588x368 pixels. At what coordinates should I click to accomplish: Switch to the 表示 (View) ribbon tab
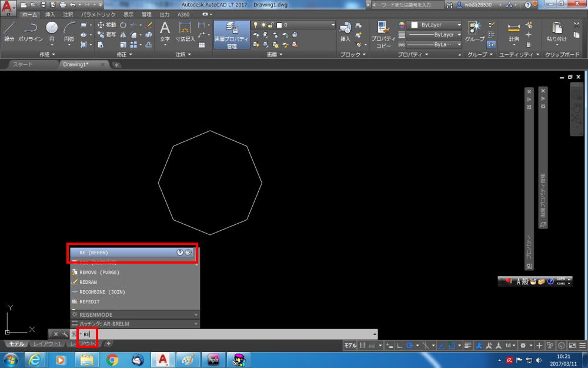pos(129,15)
